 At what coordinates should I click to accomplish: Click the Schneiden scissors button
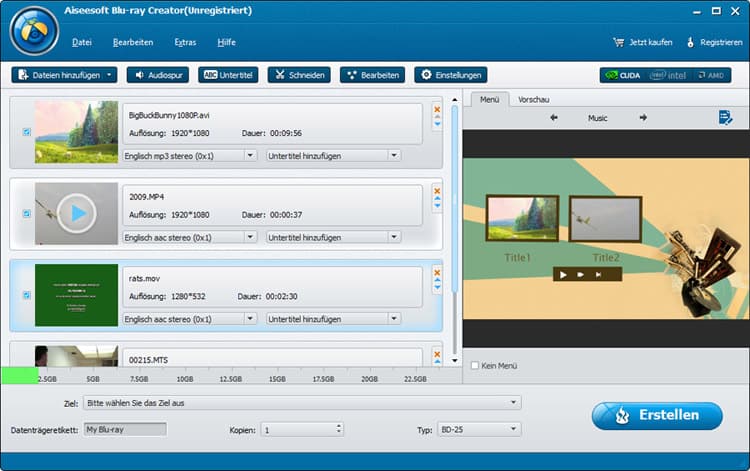299,75
